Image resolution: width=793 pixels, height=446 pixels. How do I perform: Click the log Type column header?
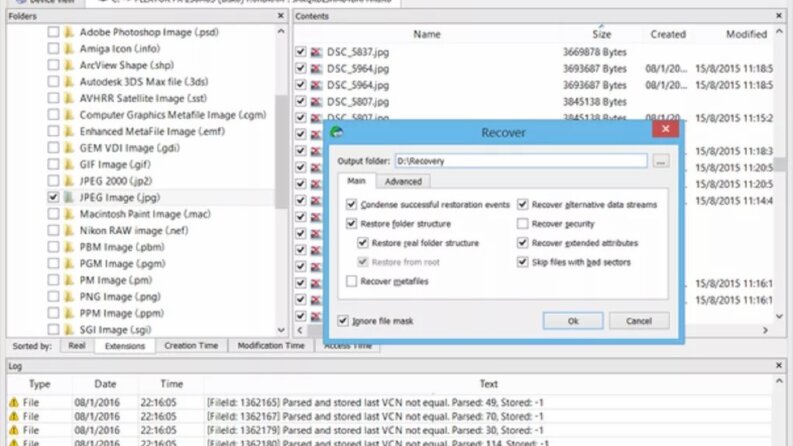click(39, 384)
